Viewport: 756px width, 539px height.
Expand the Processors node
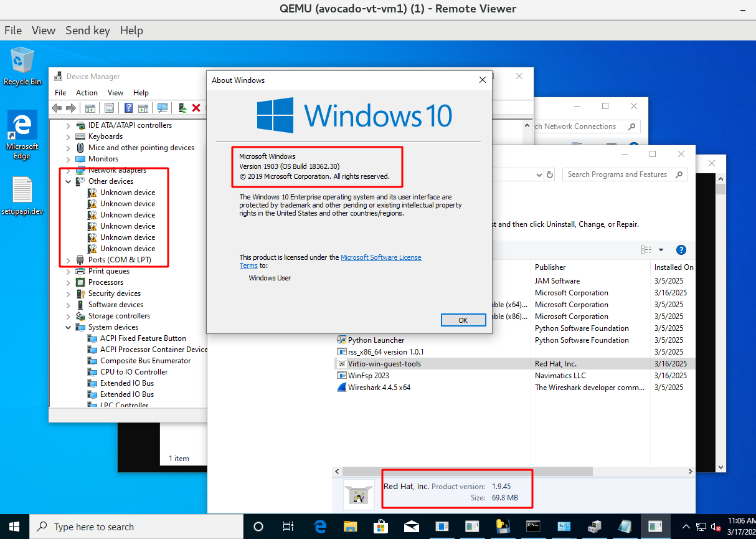[x=69, y=282]
